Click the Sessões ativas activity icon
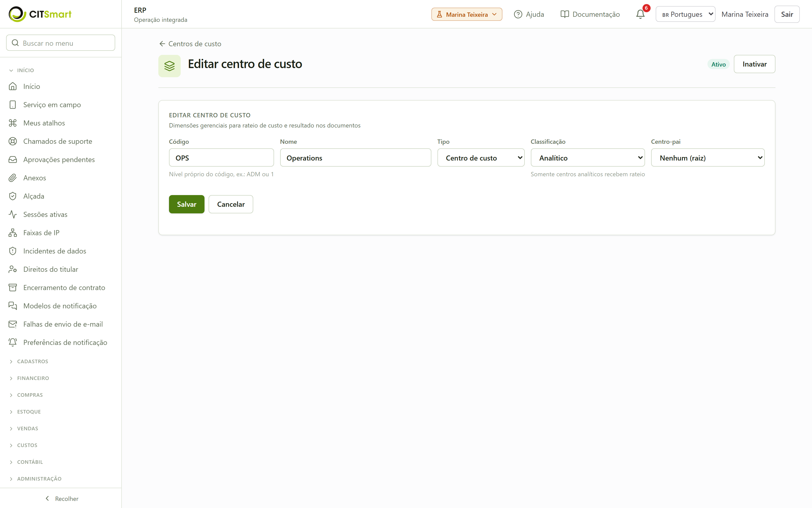This screenshot has width=812, height=508. [x=13, y=214]
